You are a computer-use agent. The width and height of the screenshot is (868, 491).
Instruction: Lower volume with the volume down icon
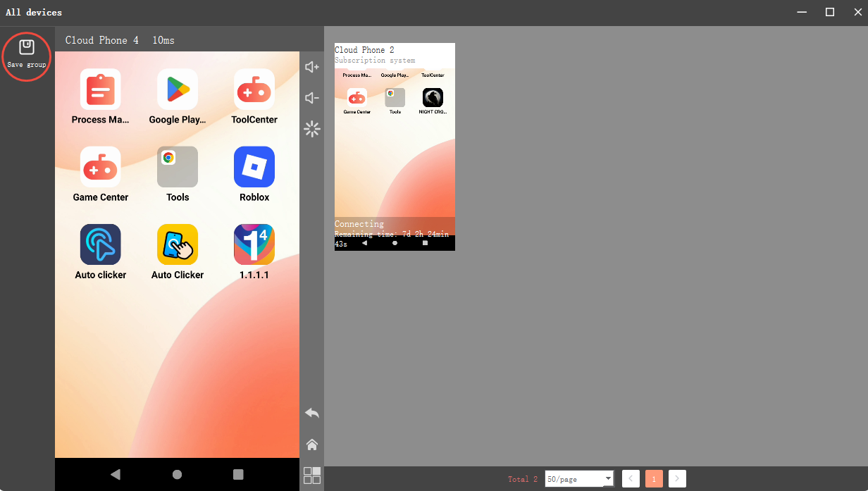tap(312, 98)
